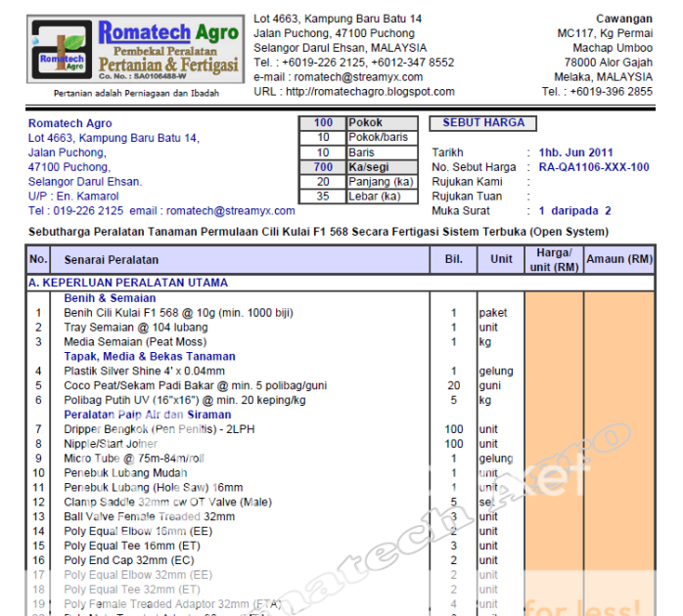Screen dimensions: 683x616
Task: Select the 10 Baris value cell
Action: coord(323,153)
